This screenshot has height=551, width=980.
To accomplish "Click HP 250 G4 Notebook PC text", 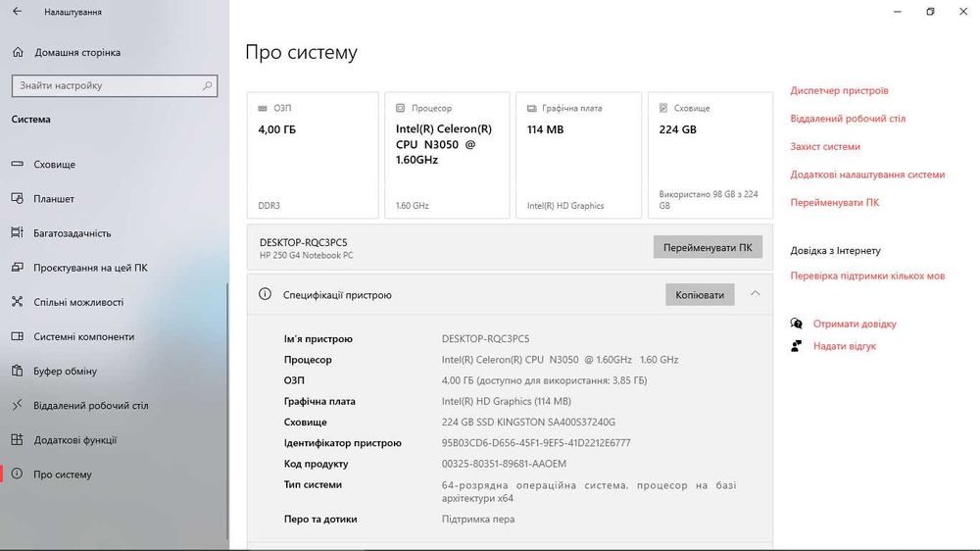I will point(306,255).
